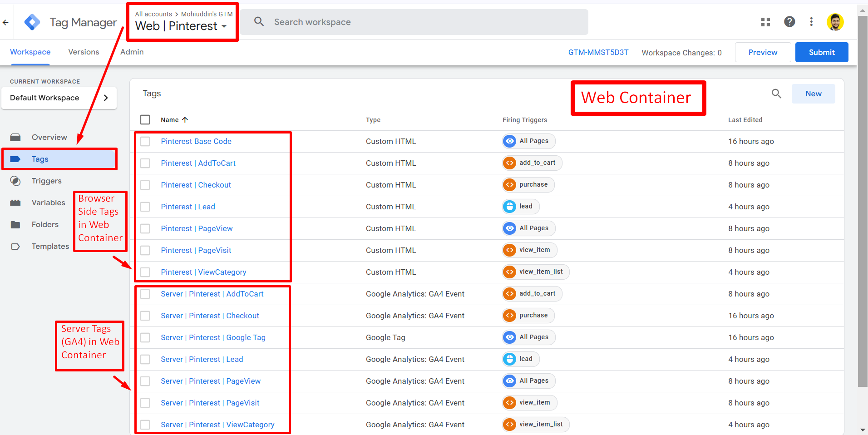This screenshot has height=435, width=868.
Task: Switch to the Admin tab
Action: [x=132, y=52]
